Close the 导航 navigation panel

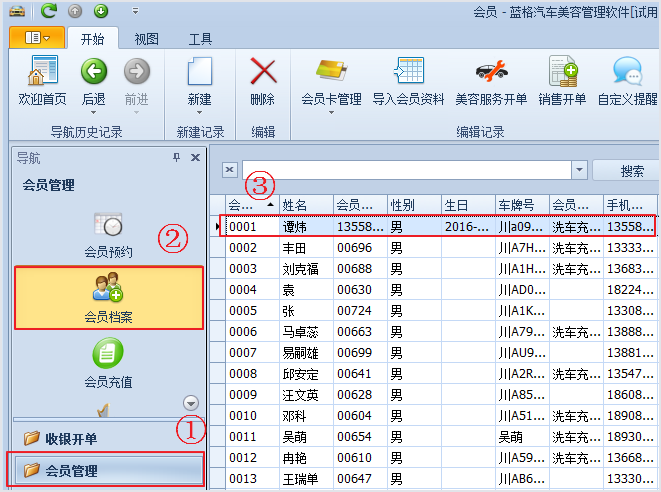(x=195, y=158)
